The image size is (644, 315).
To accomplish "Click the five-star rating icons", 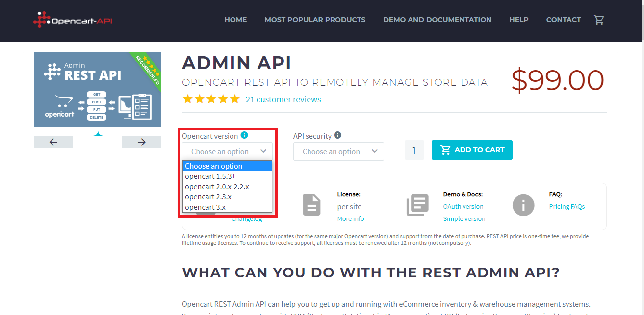I will 211,99.
